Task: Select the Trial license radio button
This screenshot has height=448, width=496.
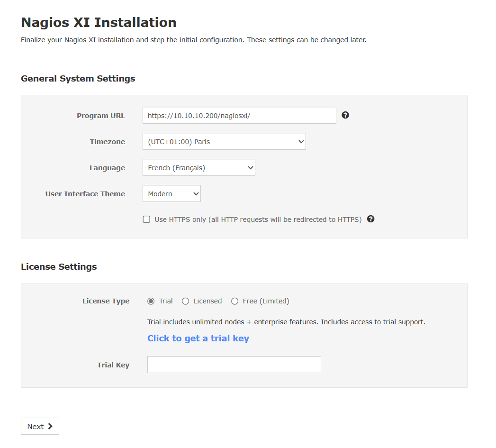Action: [151, 301]
